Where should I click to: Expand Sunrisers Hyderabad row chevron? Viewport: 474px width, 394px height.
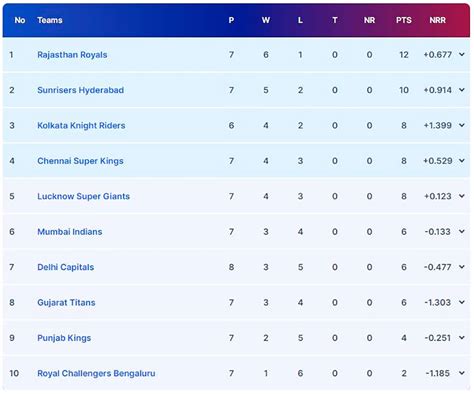(x=462, y=90)
